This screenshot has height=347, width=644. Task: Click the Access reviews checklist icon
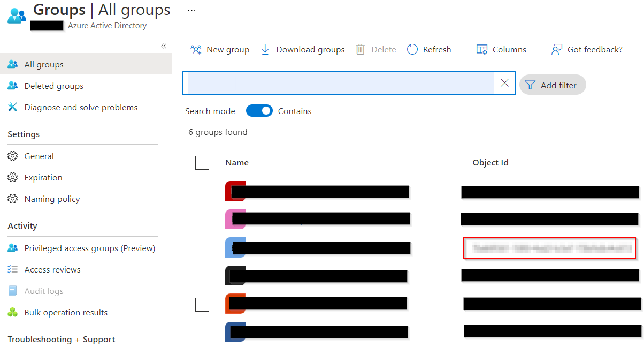click(x=13, y=269)
